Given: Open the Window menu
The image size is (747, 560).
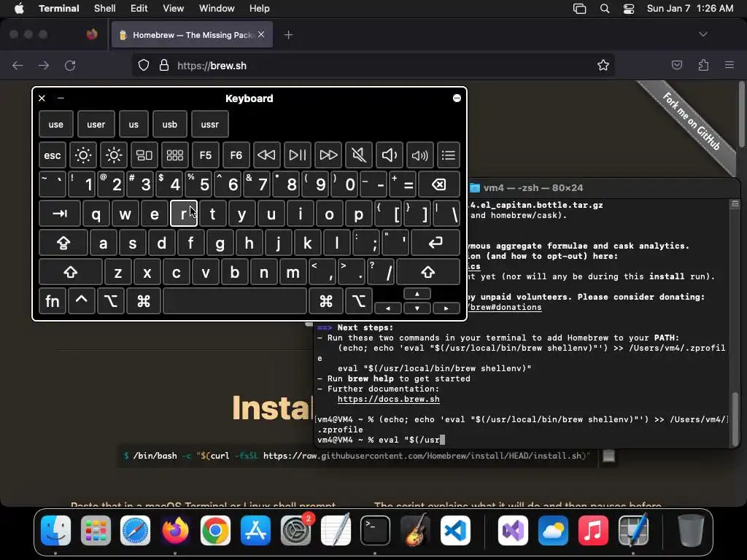Looking at the screenshot, I should [217, 9].
